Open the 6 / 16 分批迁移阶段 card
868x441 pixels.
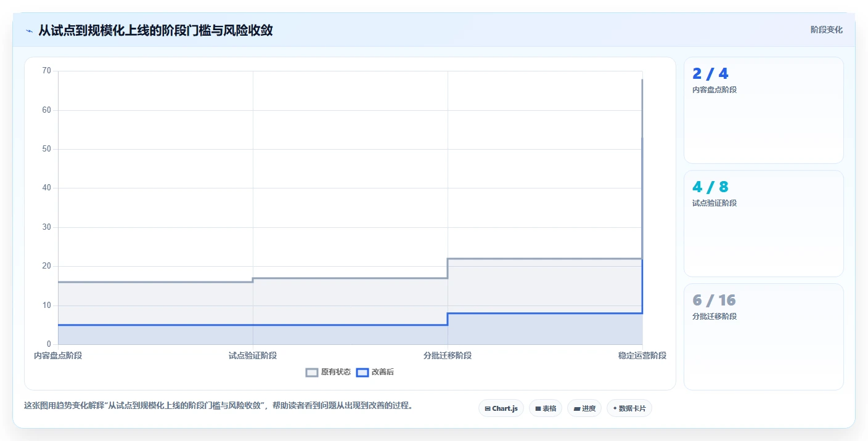(x=764, y=337)
